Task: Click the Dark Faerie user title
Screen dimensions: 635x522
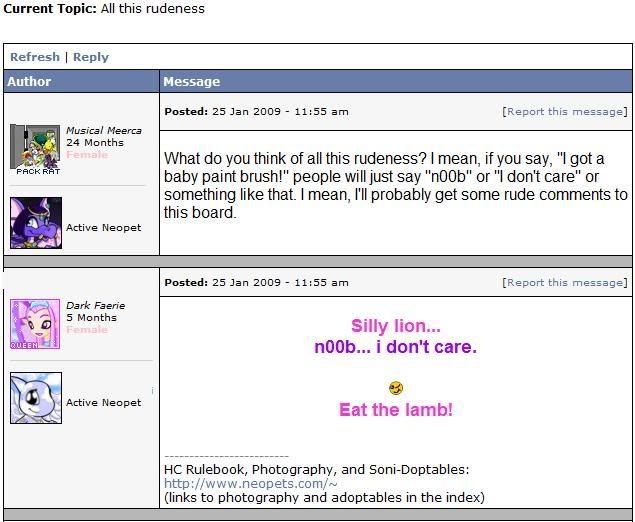Action: tap(96, 306)
